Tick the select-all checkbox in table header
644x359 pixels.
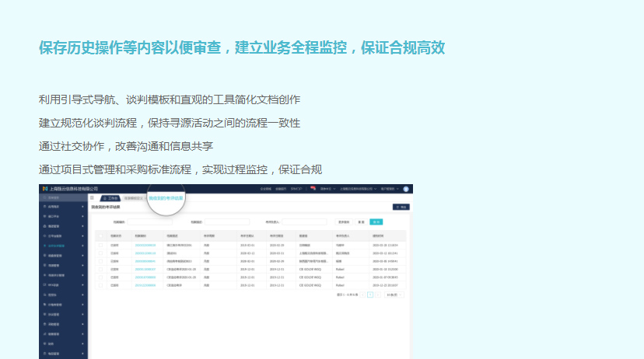(100, 236)
